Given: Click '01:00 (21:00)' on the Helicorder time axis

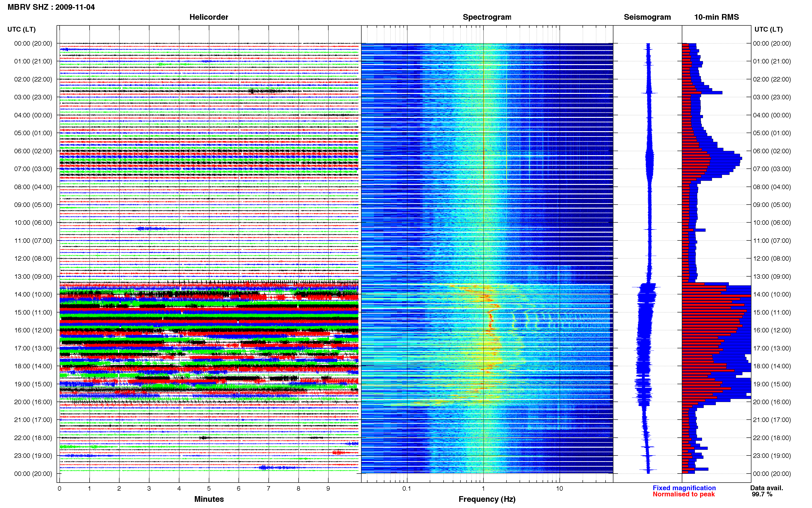Looking at the screenshot, I should (33, 61).
